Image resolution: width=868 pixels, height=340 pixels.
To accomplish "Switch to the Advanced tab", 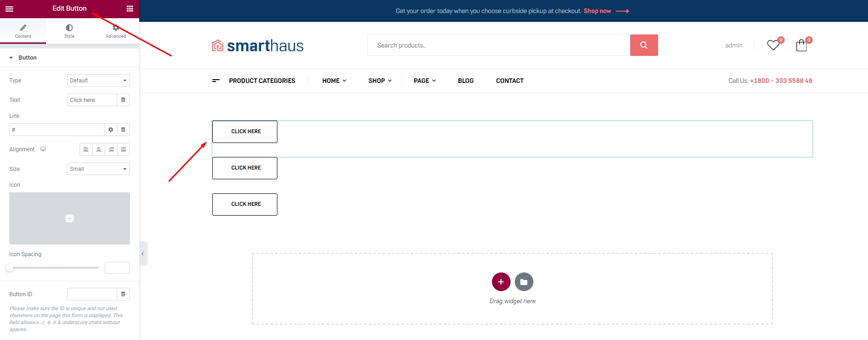I will click(x=115, y=31).
